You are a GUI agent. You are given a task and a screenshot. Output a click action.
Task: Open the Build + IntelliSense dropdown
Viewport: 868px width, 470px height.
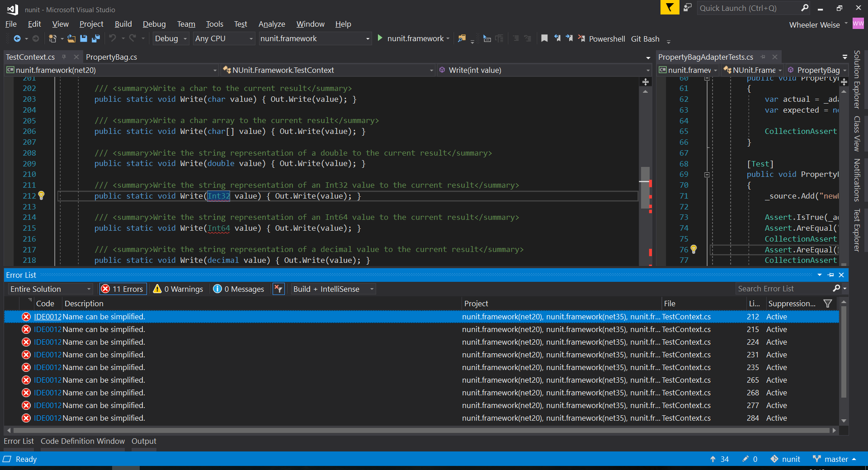pyautogui.click(x=334, y=289)
